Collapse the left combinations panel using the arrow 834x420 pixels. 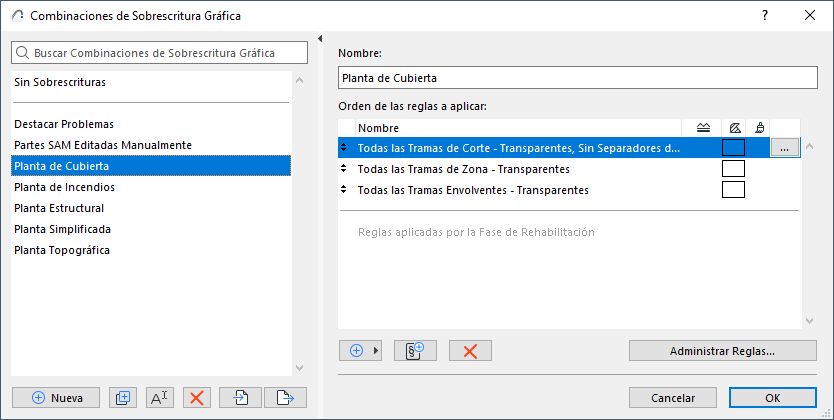[320, 40]
